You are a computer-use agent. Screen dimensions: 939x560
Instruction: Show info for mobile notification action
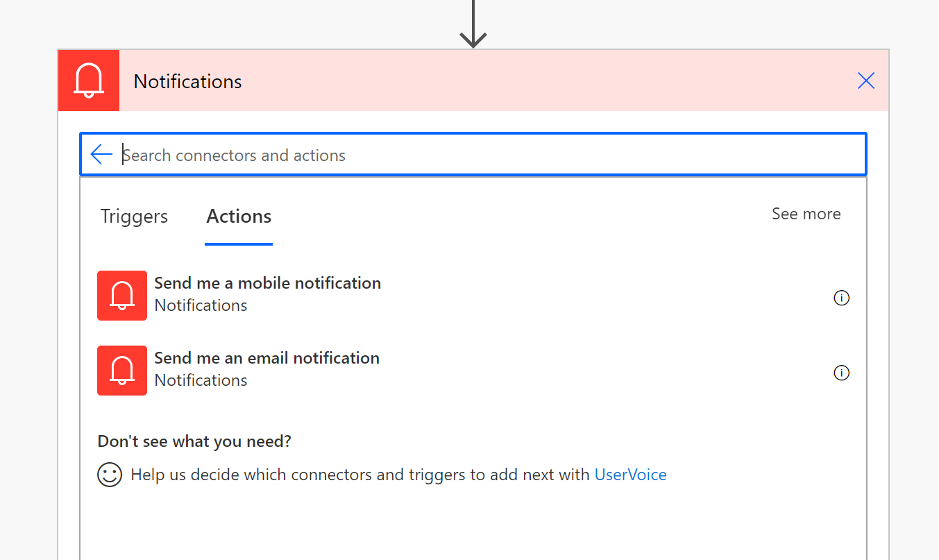(841, 298)
